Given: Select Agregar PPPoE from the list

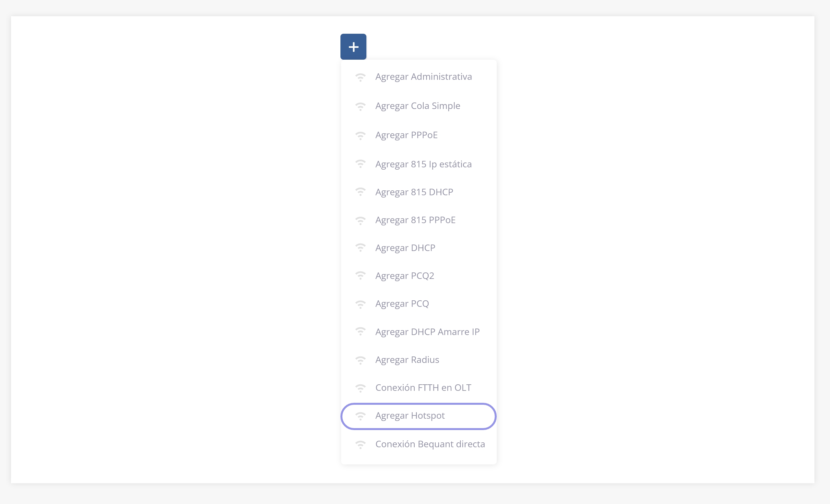Looking at the screenshot, I should 406,135.
